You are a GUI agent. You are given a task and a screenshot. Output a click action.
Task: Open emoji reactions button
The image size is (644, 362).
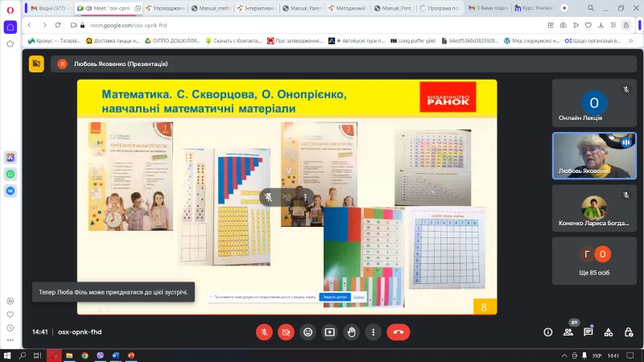(x=308, y=332)
